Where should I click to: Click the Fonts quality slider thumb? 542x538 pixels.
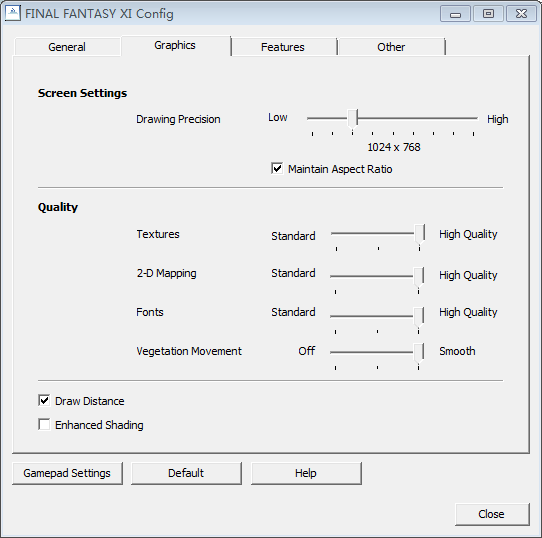point(419,316)
